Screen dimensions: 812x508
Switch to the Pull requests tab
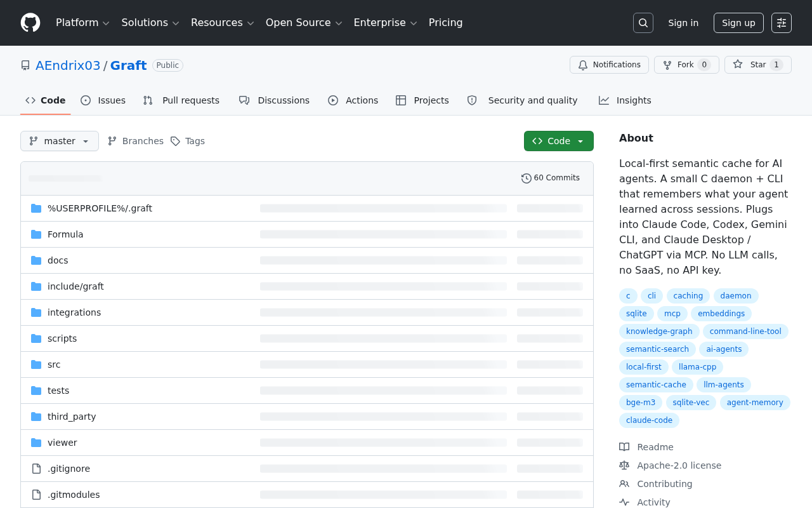[181, 100]
